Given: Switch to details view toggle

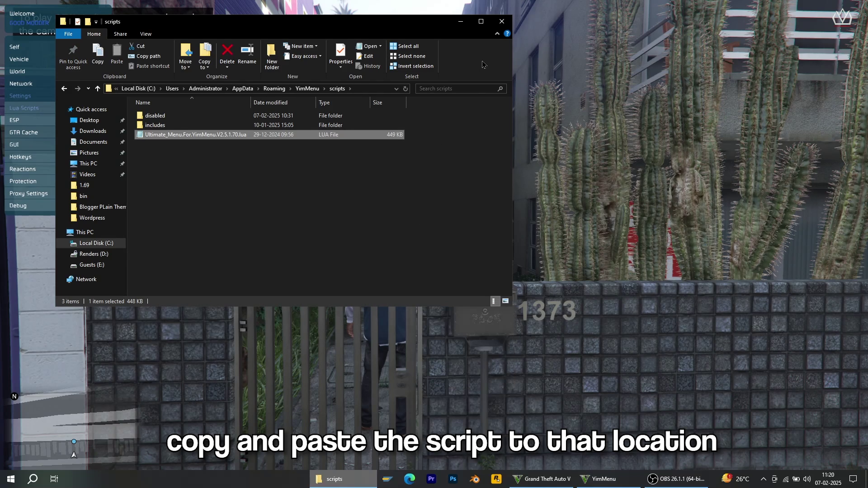Looking at the screenshot, I should pos(494,301).
